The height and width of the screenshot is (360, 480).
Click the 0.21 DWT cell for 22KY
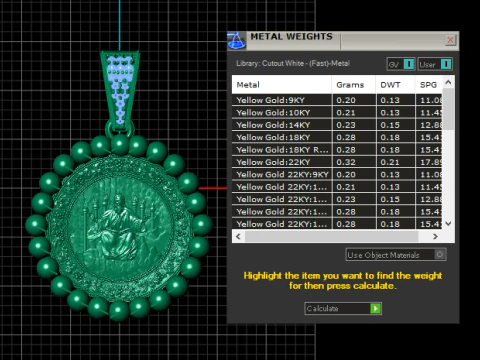[x=395, y=162]
